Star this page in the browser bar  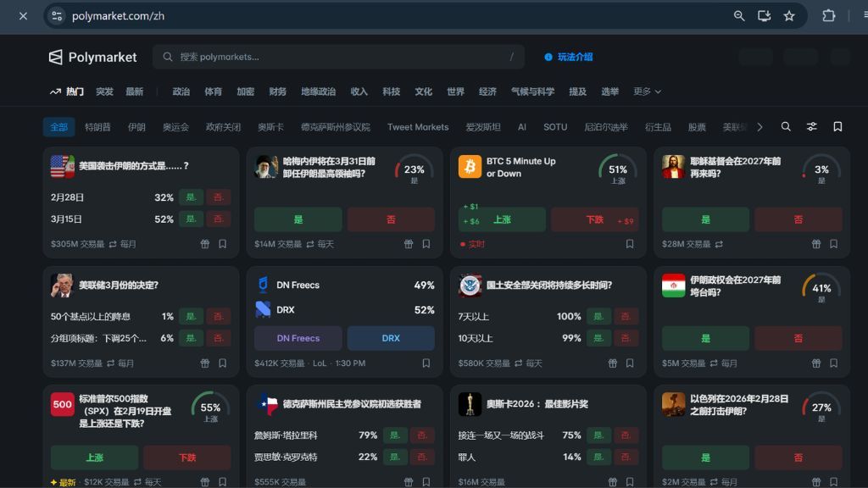point(789,16)
